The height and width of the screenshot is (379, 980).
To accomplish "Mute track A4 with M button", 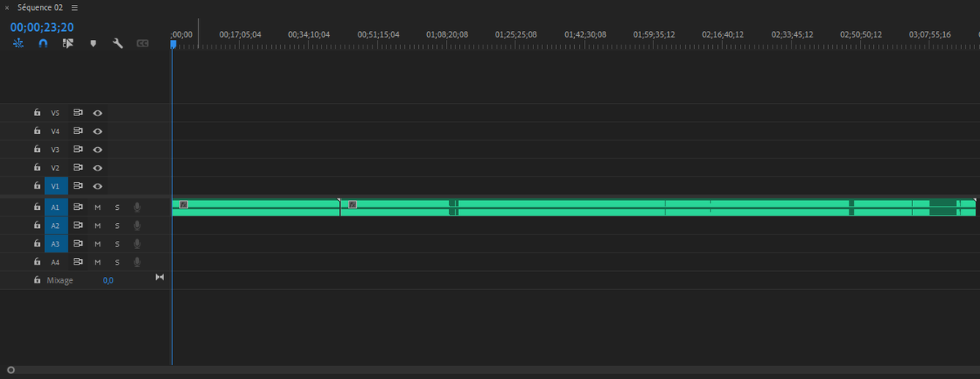I will (97, 262).
